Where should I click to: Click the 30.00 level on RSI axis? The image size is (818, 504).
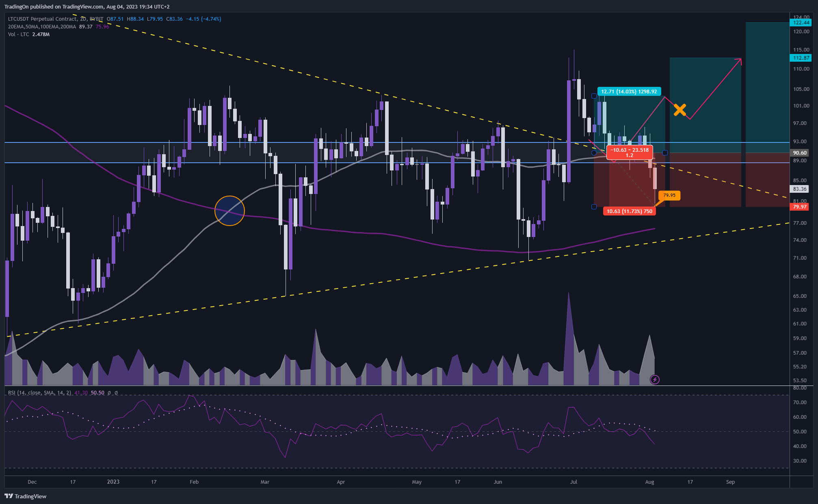800,461
